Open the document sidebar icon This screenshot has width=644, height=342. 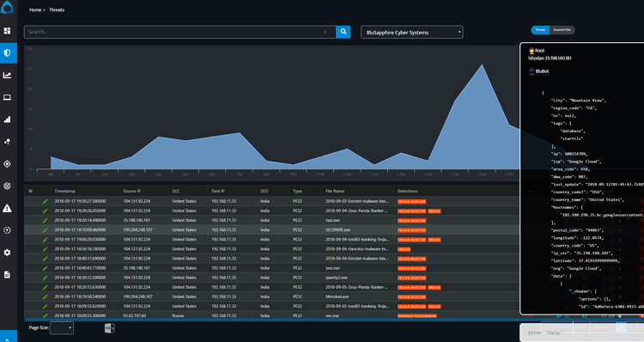point(7,275)
